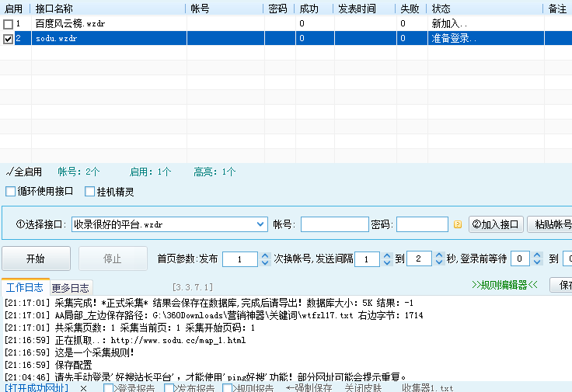
Task: Switch to the 工作日志 tab
Action: [24, 287]
